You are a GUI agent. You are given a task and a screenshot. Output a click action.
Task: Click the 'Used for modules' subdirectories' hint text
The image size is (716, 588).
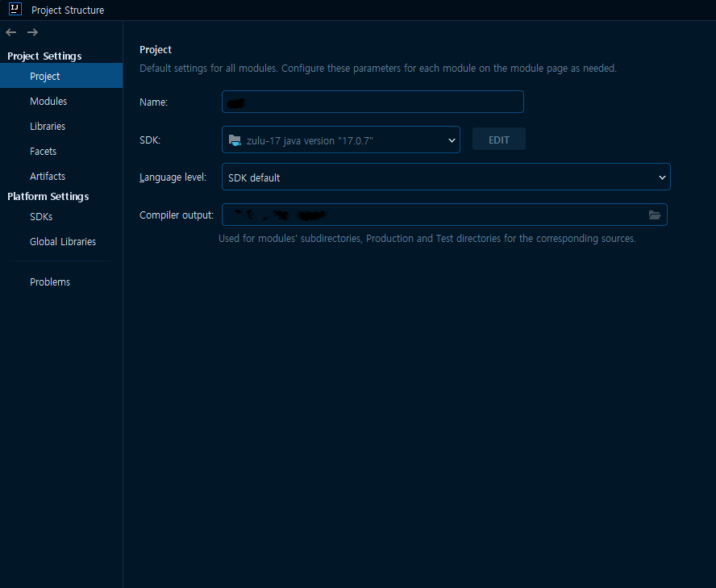click(x=427, y=239)
